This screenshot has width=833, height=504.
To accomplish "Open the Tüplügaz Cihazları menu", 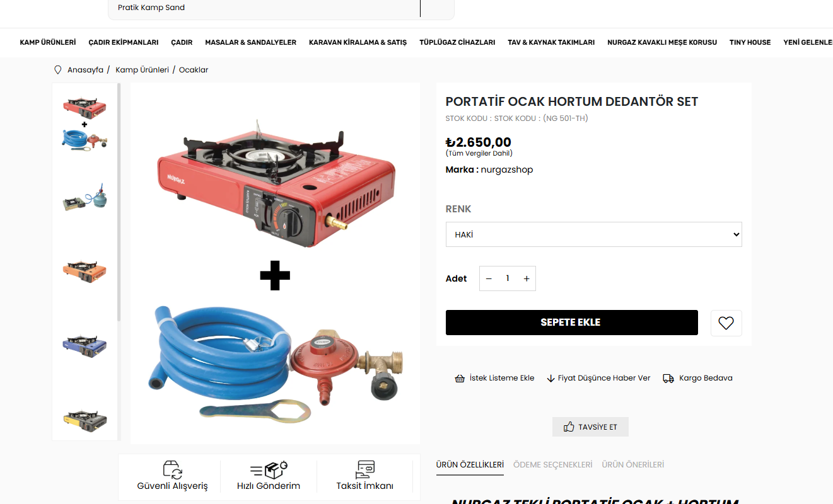I will [457, 42].
